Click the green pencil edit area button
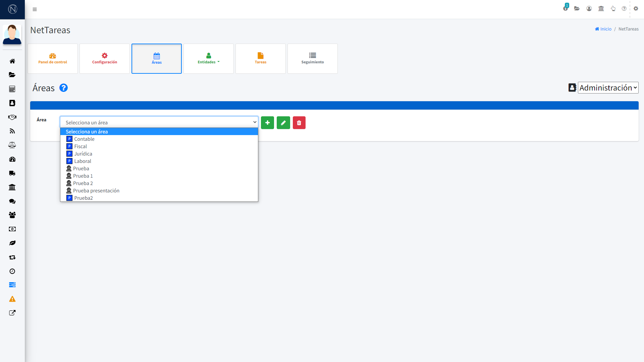644x362 pixels. [x=283, y=123]
